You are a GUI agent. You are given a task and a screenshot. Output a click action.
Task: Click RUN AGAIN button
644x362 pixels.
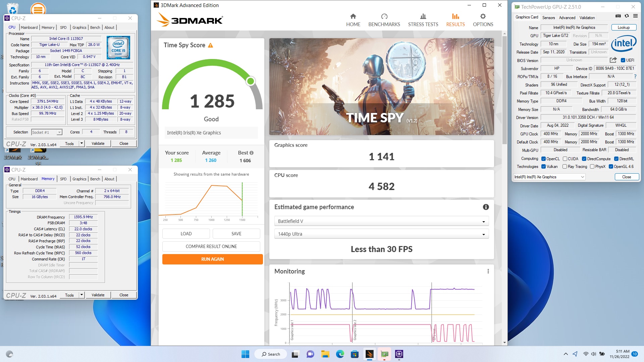(x=212, y=259)
